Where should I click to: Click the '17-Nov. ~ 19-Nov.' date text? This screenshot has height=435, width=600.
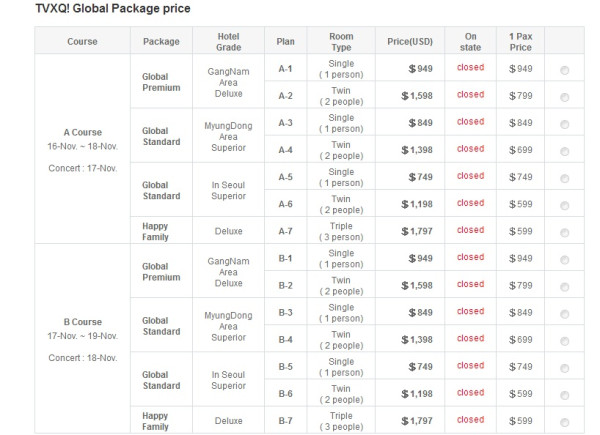(82, 336)
